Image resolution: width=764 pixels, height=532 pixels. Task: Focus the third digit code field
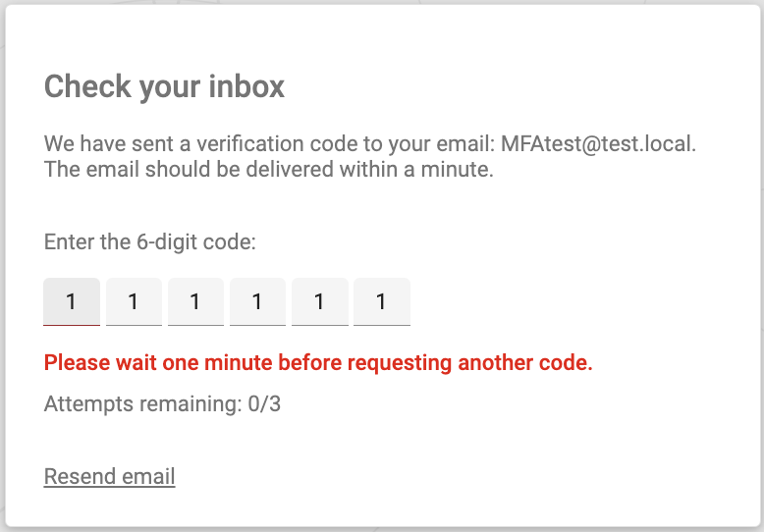(195, 302)
